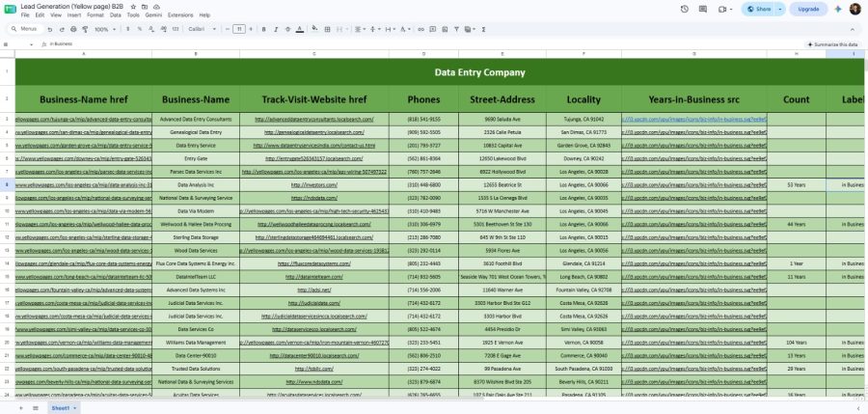Open the File menu
The width and height of the screenshot is (868, 414).
coord(25,15)
